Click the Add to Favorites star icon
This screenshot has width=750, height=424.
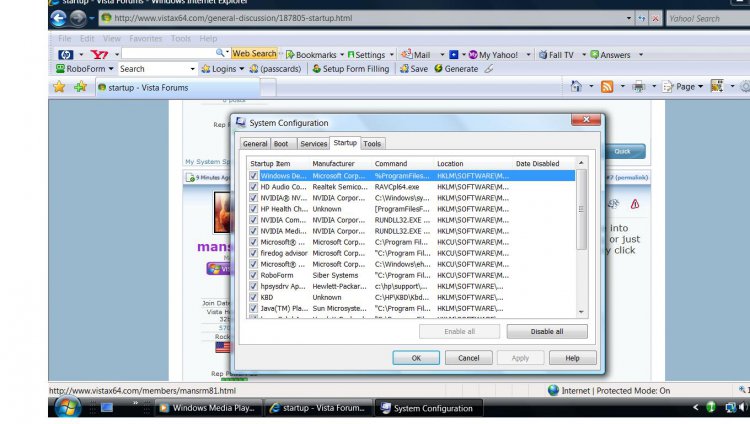coord(80,87)
